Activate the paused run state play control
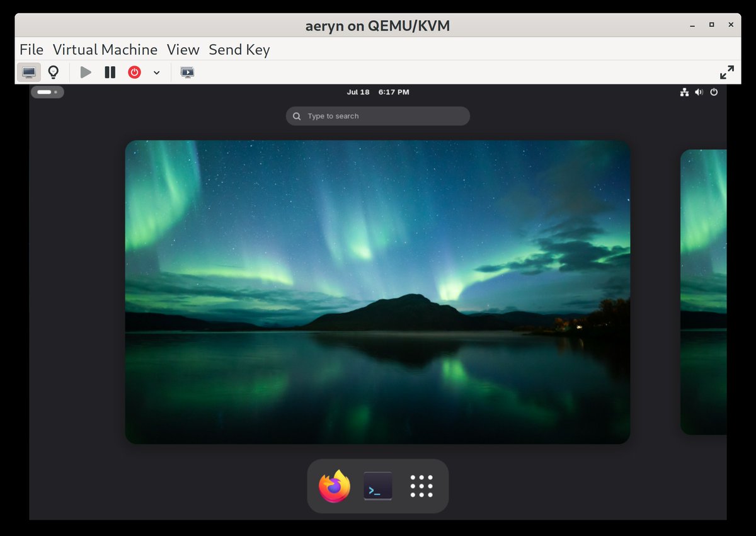Viewport: 756px width, 536px height. pos(86,72)
